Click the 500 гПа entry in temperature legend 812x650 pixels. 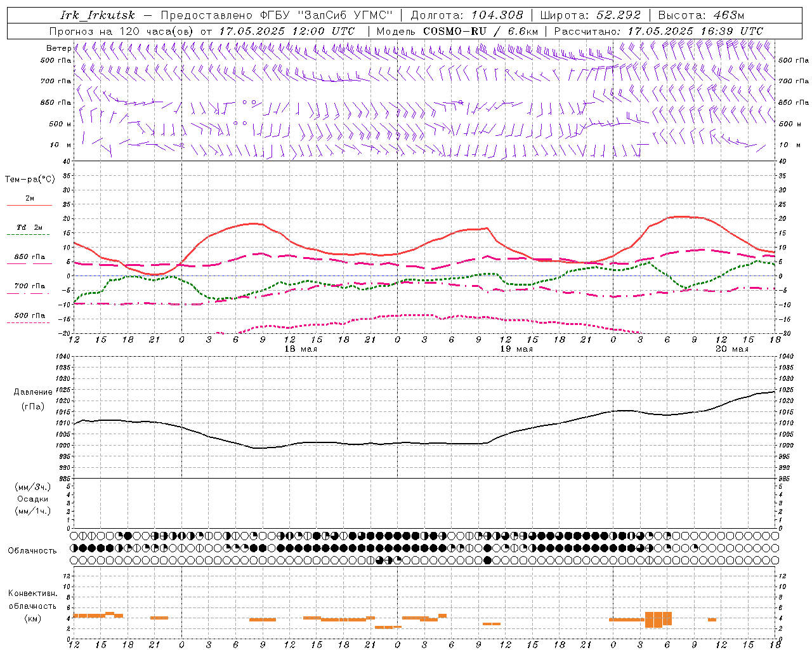click(30, 315)
